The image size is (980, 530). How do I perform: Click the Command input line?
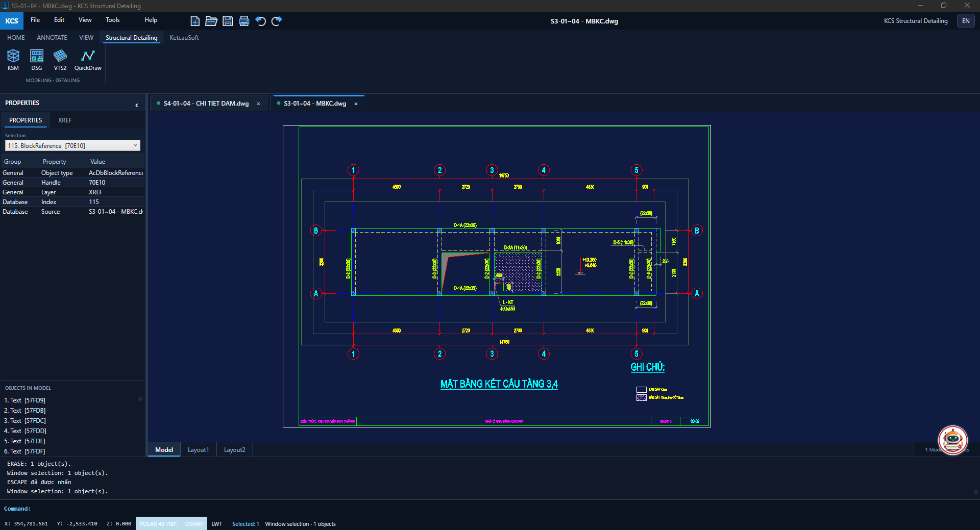[x=490, y=509]
